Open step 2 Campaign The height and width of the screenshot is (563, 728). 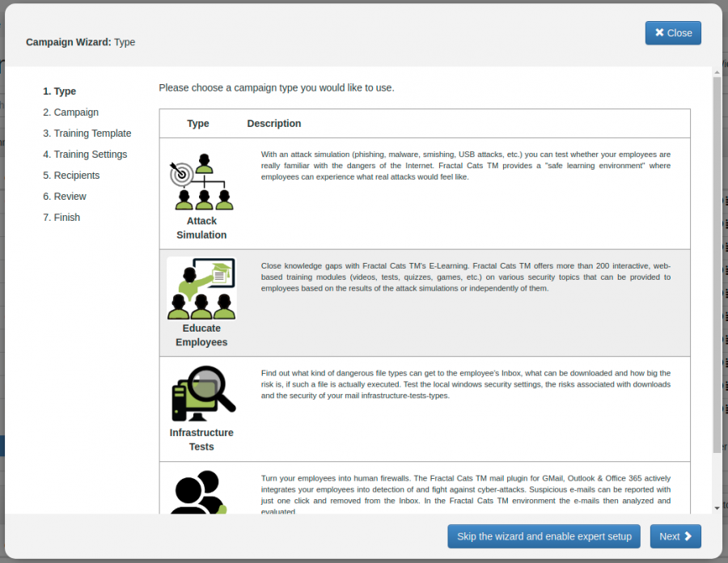70,112
